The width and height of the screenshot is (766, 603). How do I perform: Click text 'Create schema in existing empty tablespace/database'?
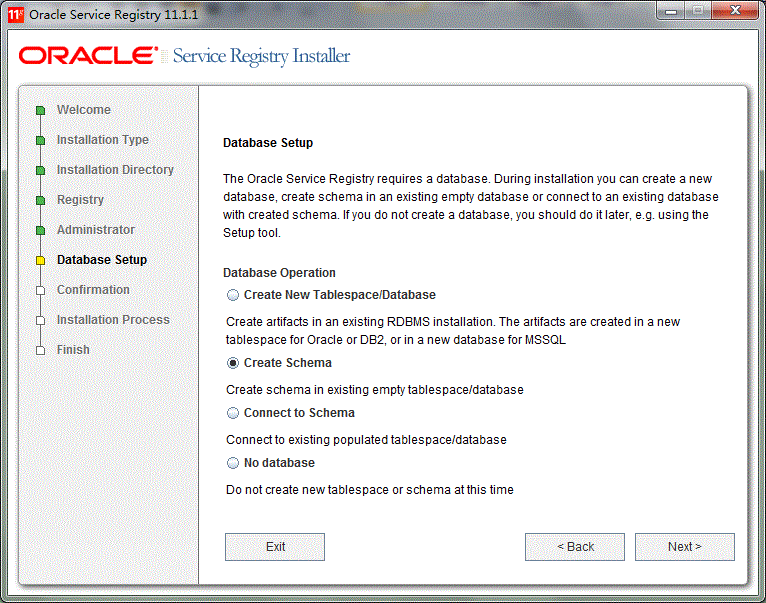[x=375, y=390]
